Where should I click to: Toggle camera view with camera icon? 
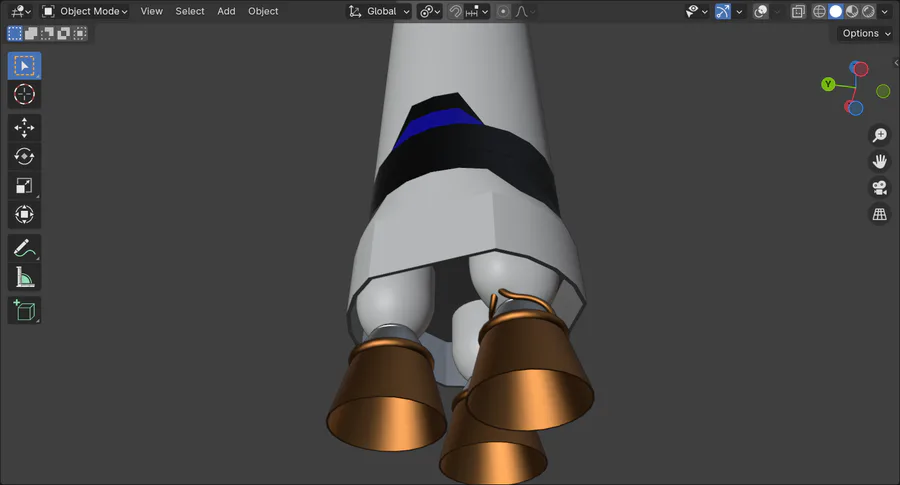pyautogui.click(x=879, y=188)
